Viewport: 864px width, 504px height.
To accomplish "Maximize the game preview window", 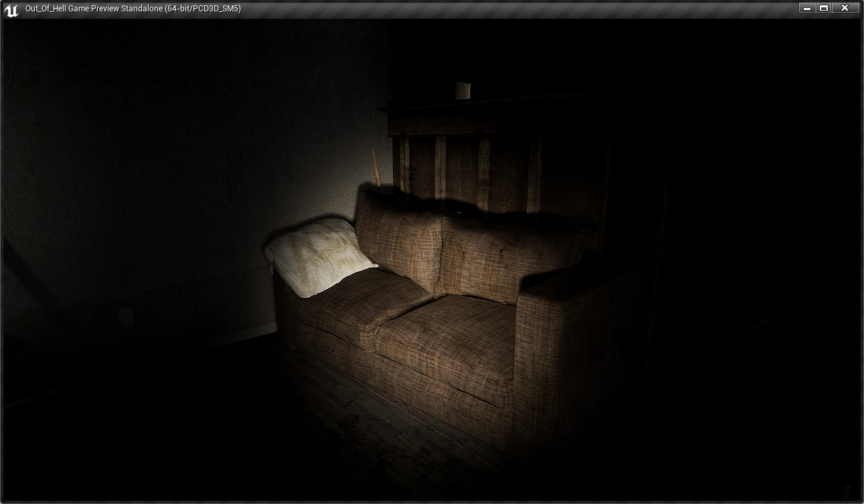I will [824, 8].
